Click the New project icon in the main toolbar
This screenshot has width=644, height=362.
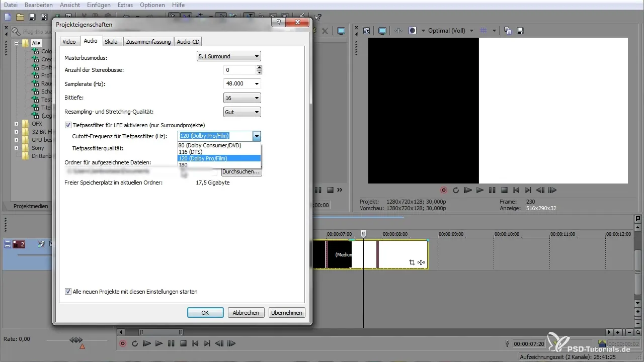[x=8, y=17]
